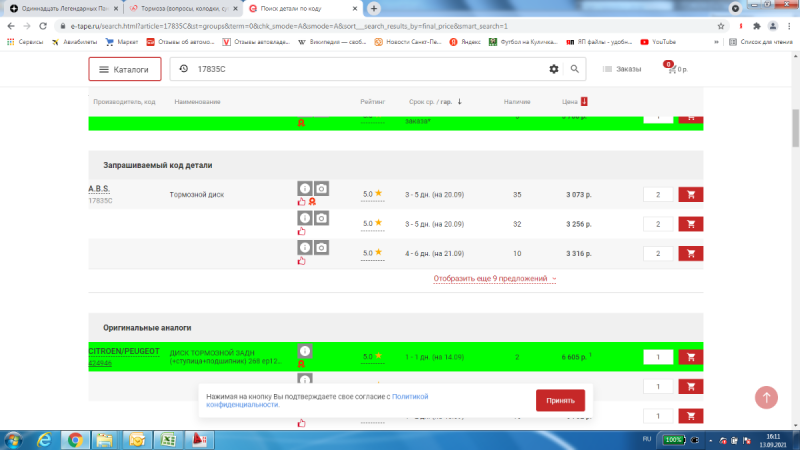Click the search magnifier icon
Viewport: 800px width, 450px height.
[575, 69]
